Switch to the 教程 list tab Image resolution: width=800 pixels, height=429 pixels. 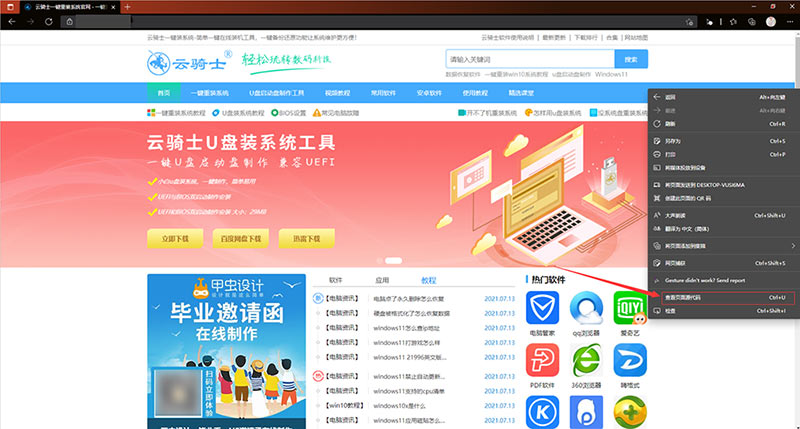point(429,280)
